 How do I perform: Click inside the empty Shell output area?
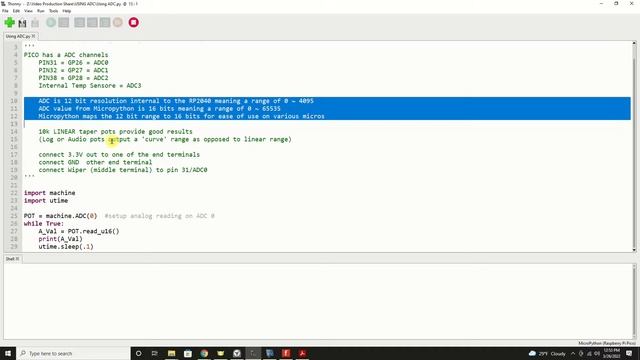318,301
